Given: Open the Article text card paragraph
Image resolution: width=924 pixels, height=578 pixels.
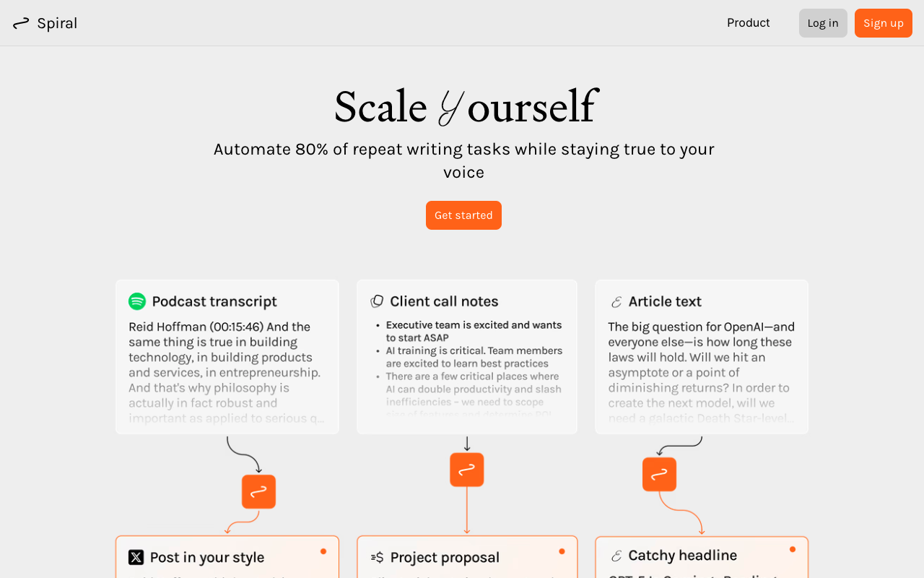Looking at the screenshot, I should tap(701, 372).
